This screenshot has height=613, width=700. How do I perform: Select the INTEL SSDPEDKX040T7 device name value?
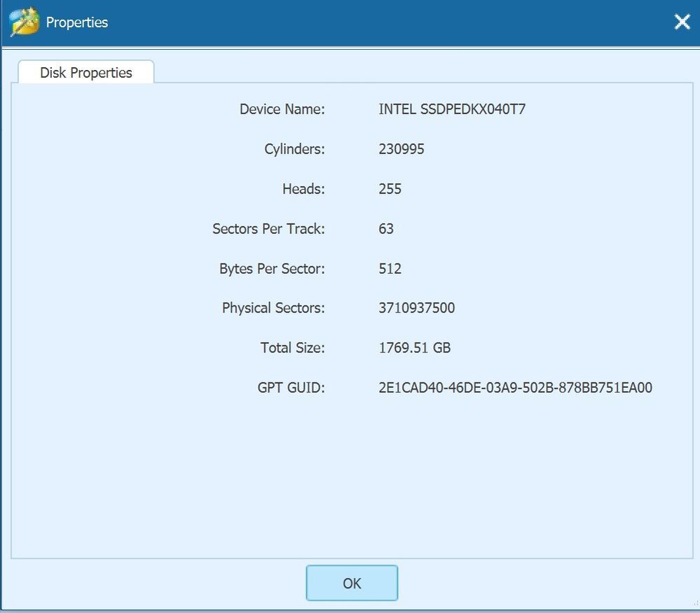[x=451, y=109]
